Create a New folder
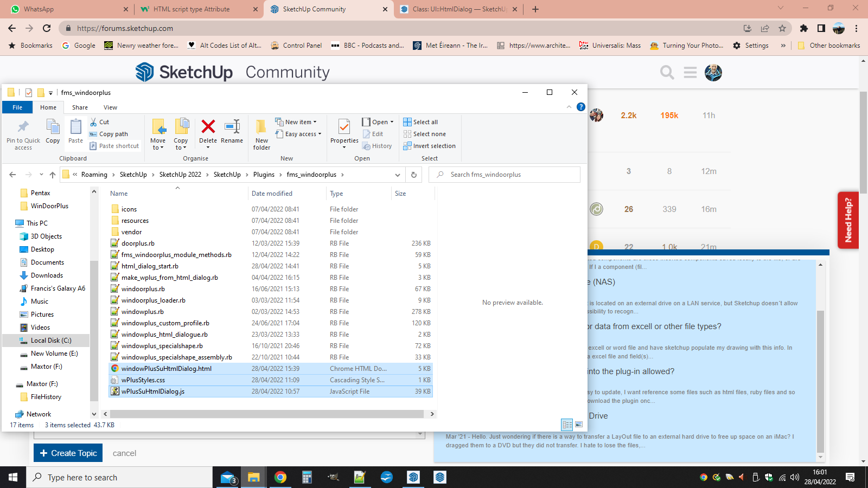868x488 pixels. (x=261, y=134)
